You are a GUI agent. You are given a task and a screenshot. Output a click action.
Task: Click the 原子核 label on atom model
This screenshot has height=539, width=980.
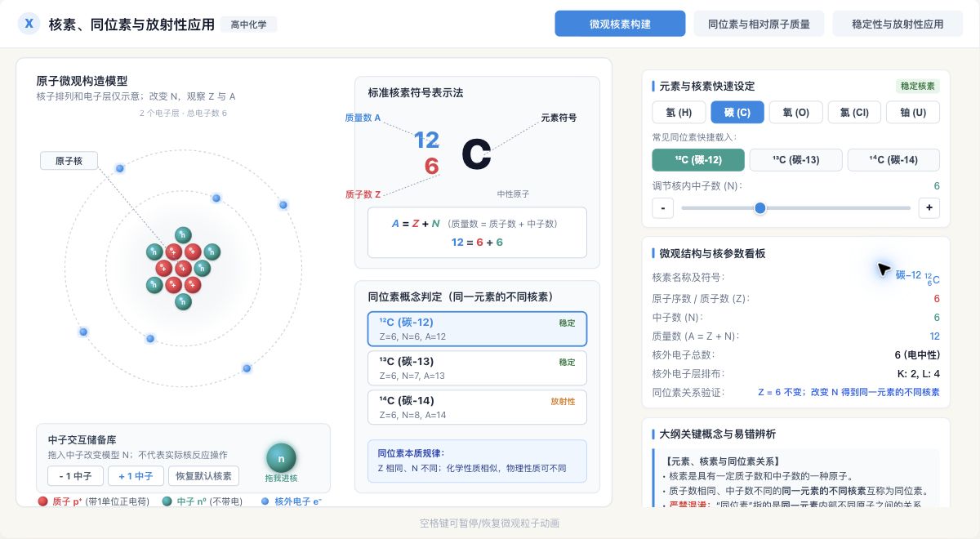(x=69, y=161)
